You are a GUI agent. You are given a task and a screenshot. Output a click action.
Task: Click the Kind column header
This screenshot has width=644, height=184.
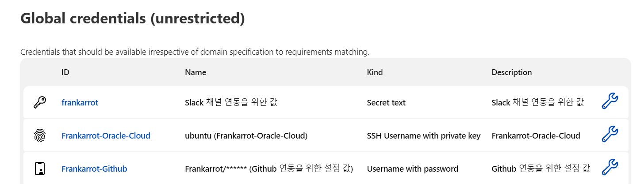[375, 72]
